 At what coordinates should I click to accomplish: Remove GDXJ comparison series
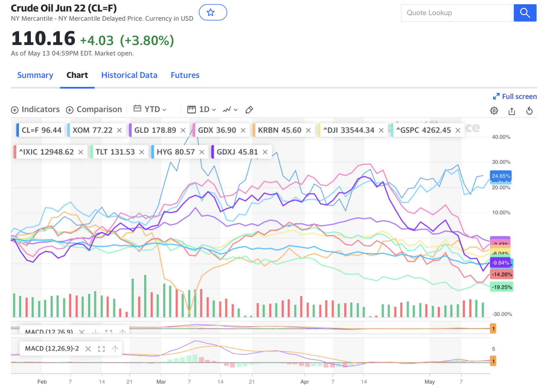(265, 152)
